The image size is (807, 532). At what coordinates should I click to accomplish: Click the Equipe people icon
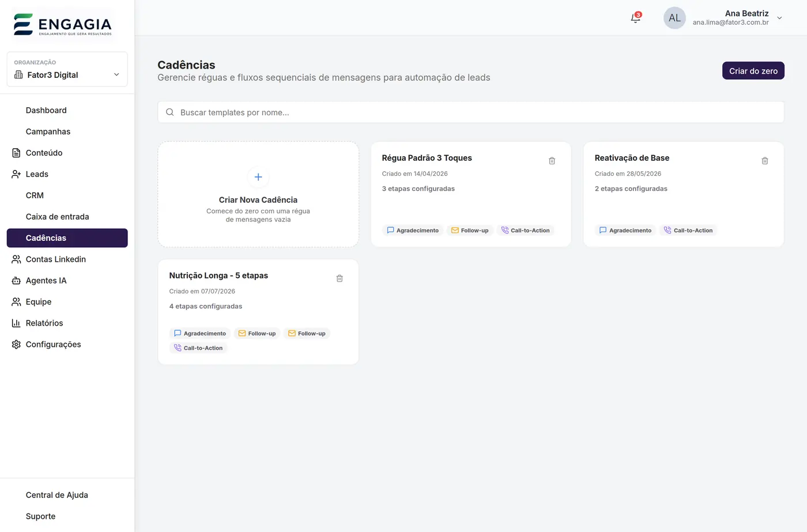pyautogui.click(x=16, y=302)
